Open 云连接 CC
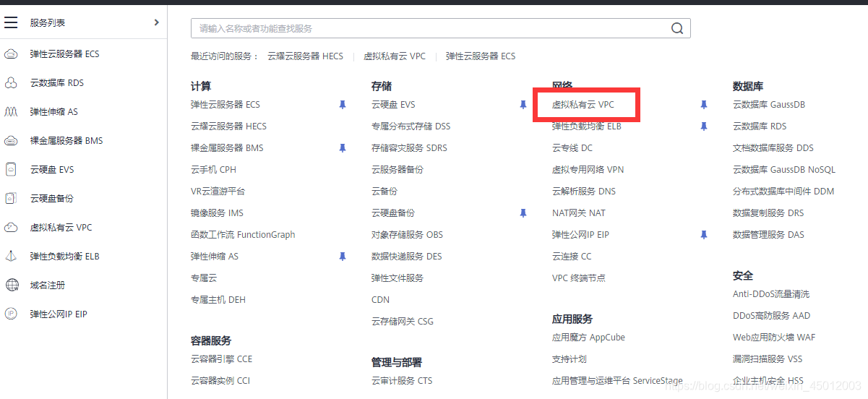 pos(572,257)
